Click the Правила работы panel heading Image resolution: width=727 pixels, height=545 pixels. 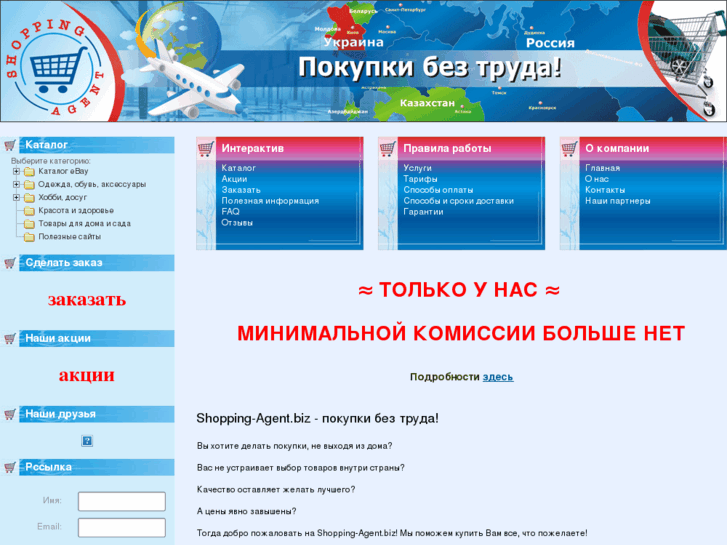(x=447, y=148)
